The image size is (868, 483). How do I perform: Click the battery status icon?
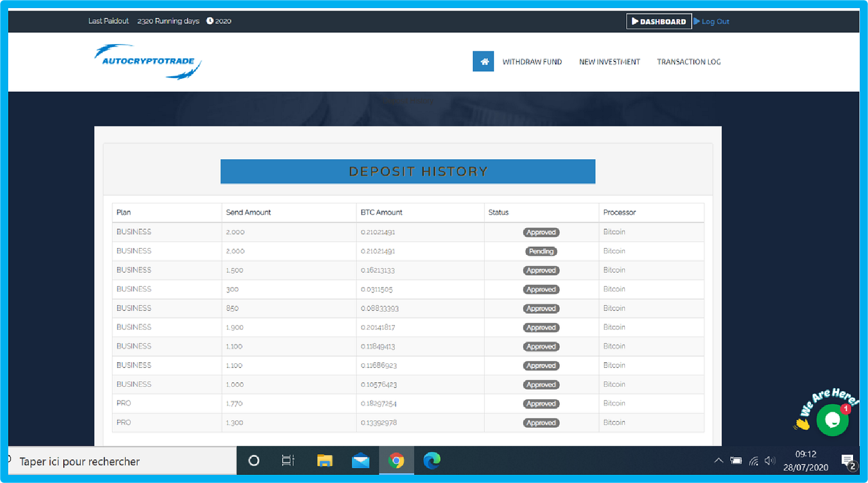click(736, 461)
